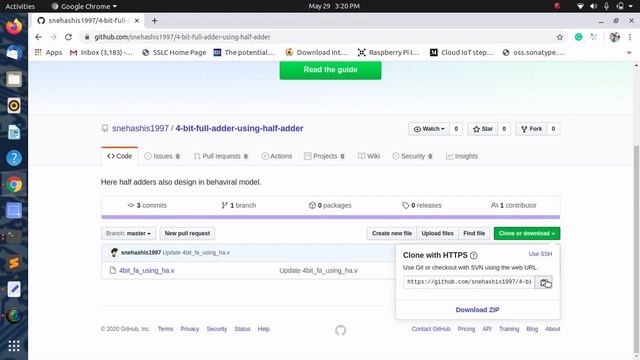The image size is (640, 360).
Task: Toggle the Clone or download dropdown
Action: 527,233
